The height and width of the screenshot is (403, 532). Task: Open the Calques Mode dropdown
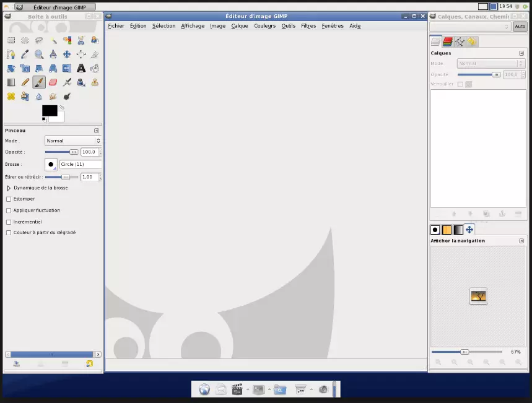point(491,63)
